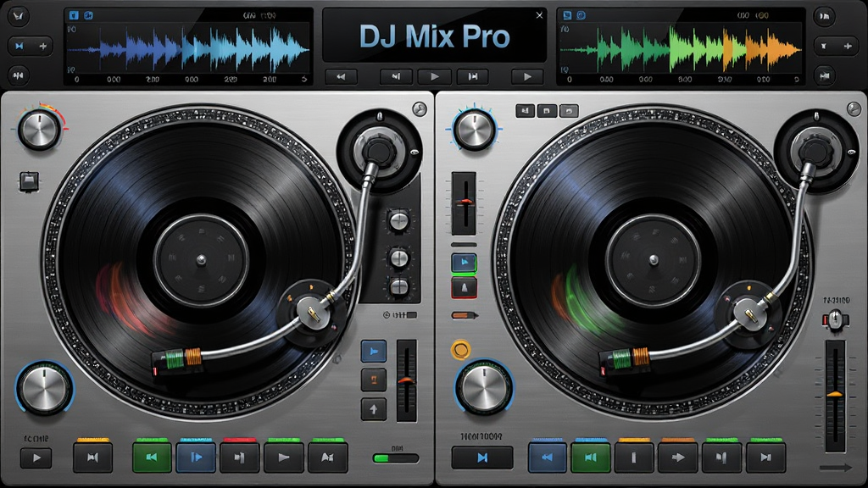Click the green-orange right deck waveform display

click(x=681, y=50)
